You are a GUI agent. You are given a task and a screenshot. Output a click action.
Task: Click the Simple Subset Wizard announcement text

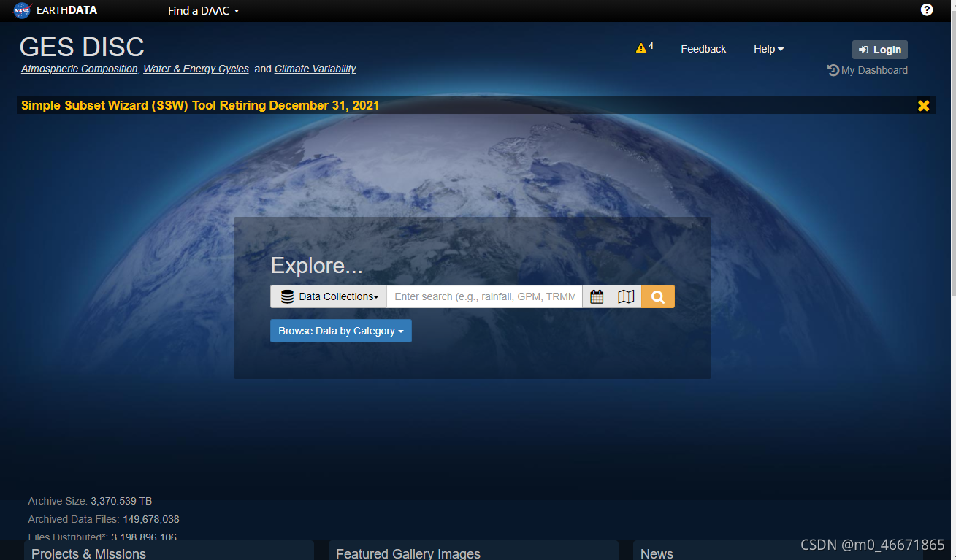(x=200, y=105)
